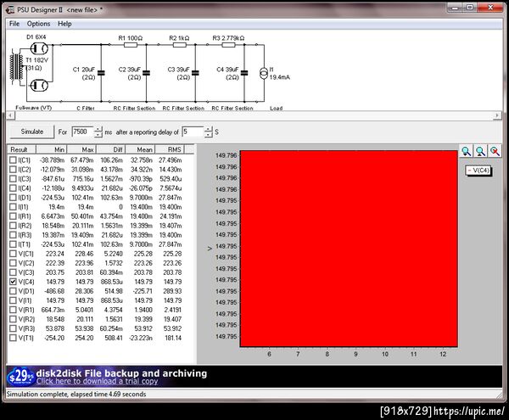Open the 'Click here to download a trial copy' link
Screen dimensions: 509x420
[x=97, y=381]
